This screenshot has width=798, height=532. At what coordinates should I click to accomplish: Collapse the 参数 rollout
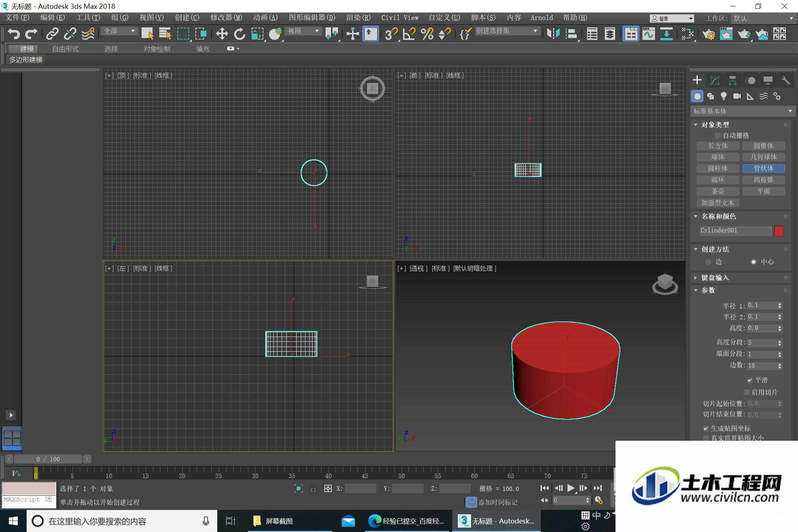[x=696, y=290]
